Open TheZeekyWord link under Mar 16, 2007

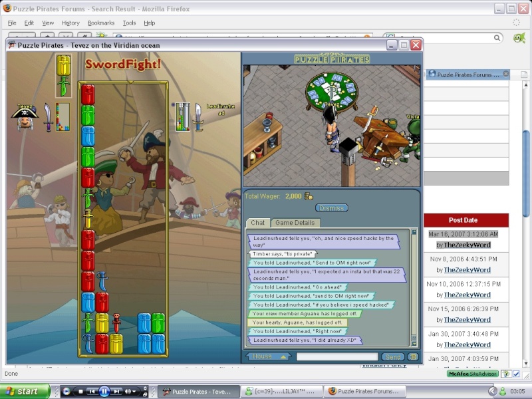(x=467, y=245)
